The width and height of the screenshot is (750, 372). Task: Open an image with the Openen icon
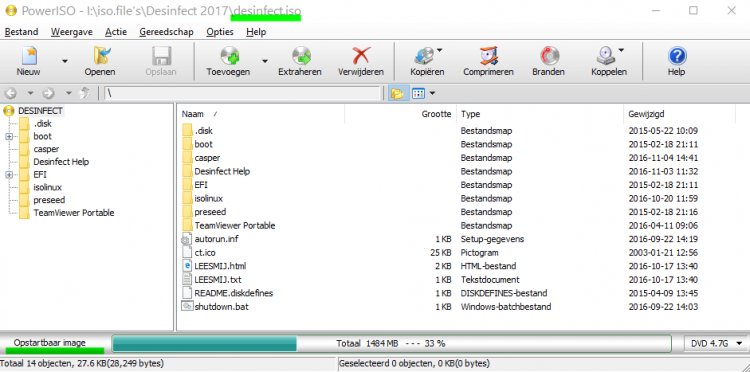tap(101, 56)
